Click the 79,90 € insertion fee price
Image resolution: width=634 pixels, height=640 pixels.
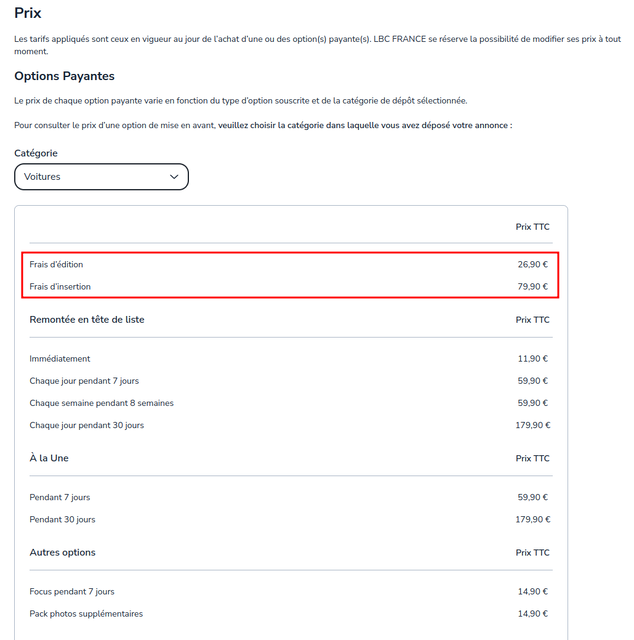pyautogui.click(x=533, y=287)
